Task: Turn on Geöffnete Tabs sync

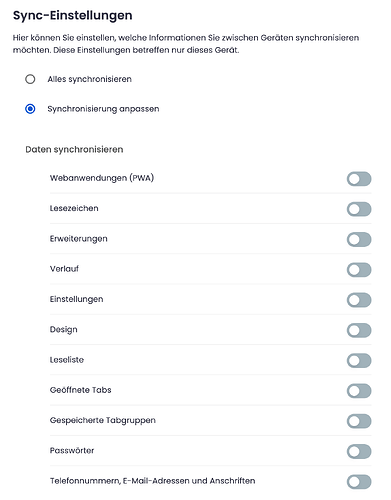Action: tap(359, 391)
